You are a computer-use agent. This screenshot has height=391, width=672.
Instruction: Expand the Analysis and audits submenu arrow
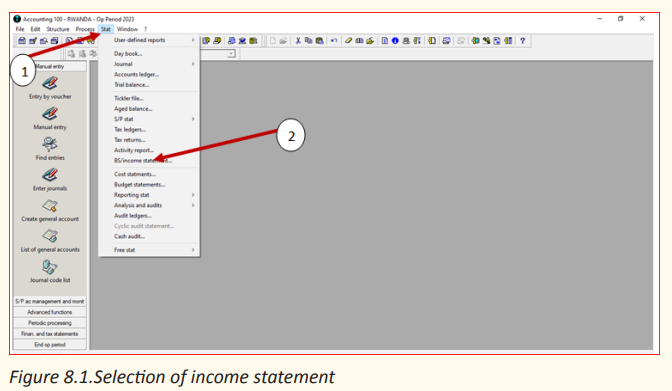click(x=193, y=205)
